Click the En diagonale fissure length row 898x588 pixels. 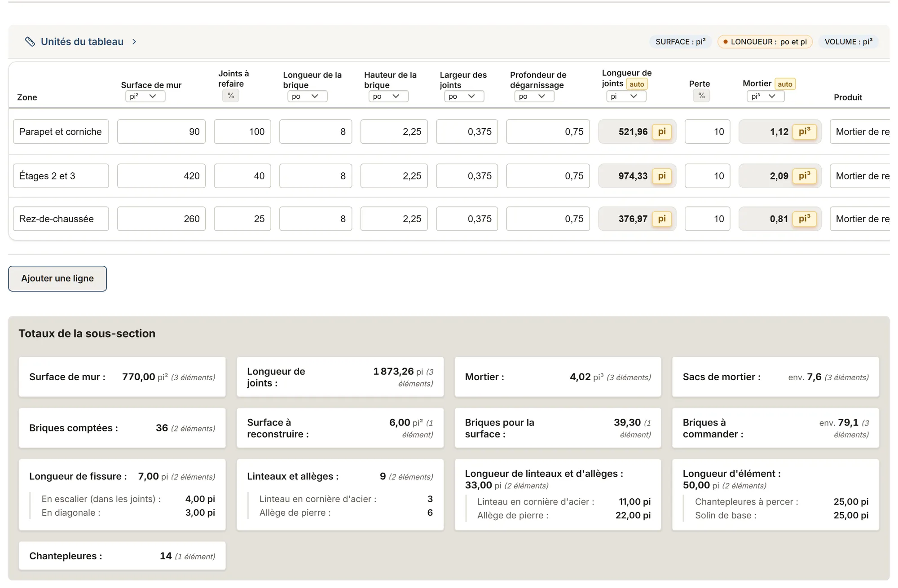pos(128,513)
